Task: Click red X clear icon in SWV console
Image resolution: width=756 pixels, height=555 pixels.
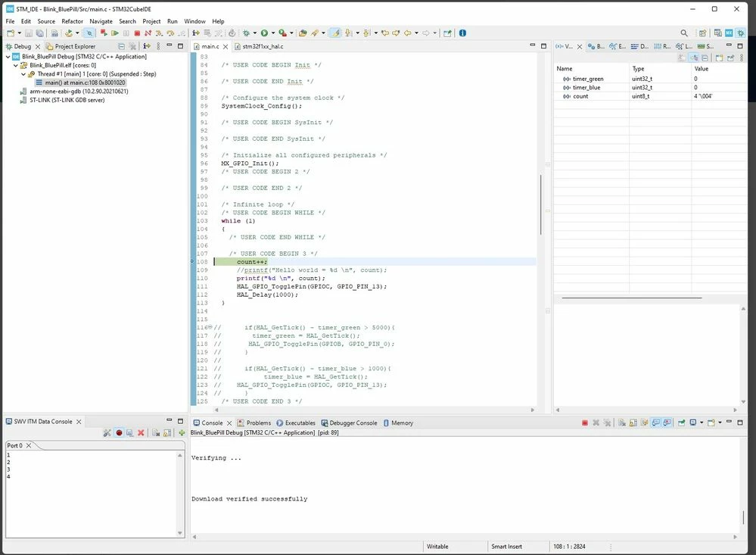Action: pos(141,433)
